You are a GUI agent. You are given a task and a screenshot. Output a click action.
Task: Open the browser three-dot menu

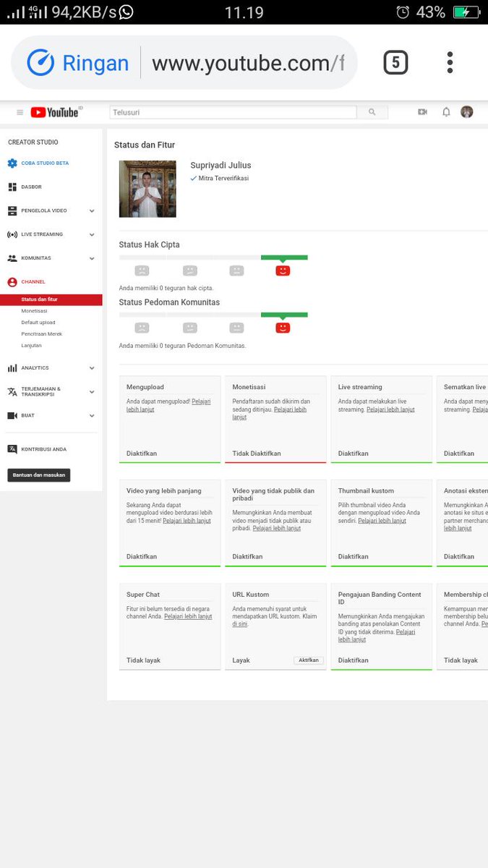(450, 63)
